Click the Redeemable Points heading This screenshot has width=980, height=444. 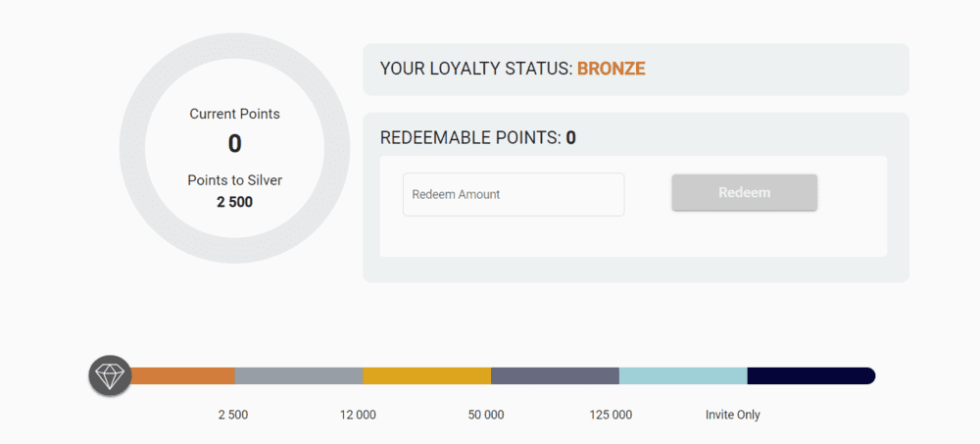(x=478, y=138)
